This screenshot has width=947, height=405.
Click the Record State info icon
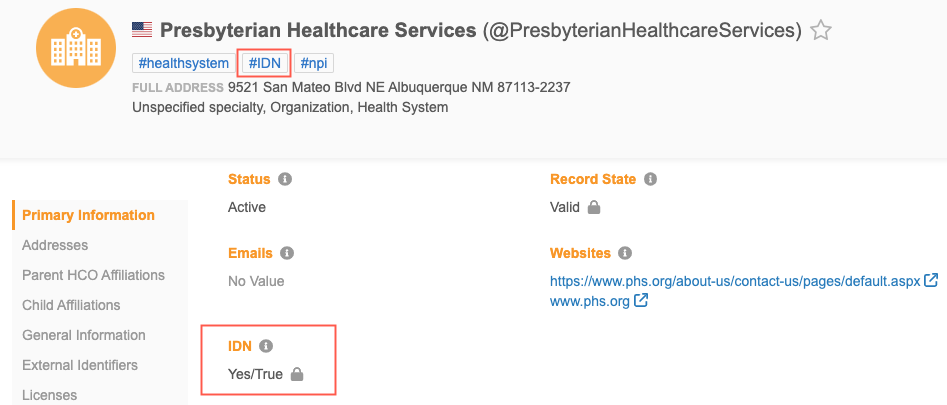(x=650, y=180)
